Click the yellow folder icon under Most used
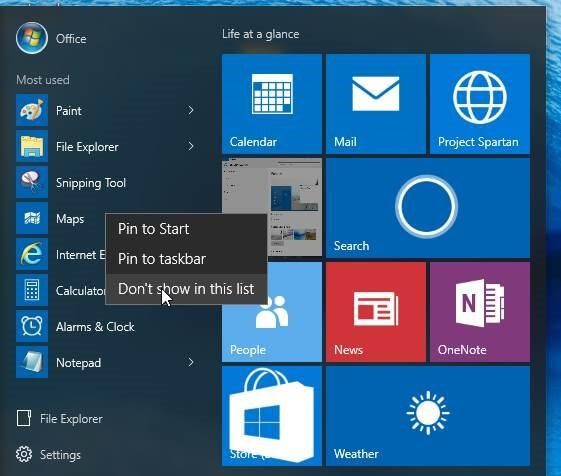Screen dimensions: 561x476 tap(32, 146)
